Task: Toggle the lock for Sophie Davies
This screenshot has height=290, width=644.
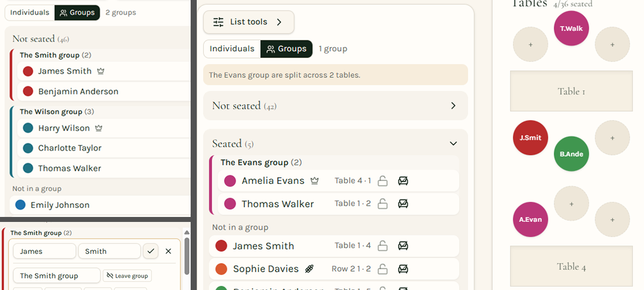Action: pos(382,269)
